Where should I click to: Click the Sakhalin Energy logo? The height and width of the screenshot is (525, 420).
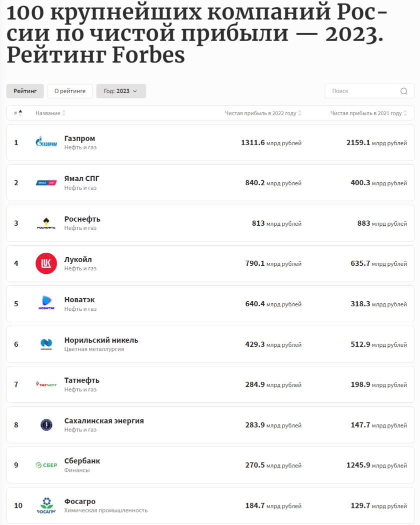[x=46, y=425]
